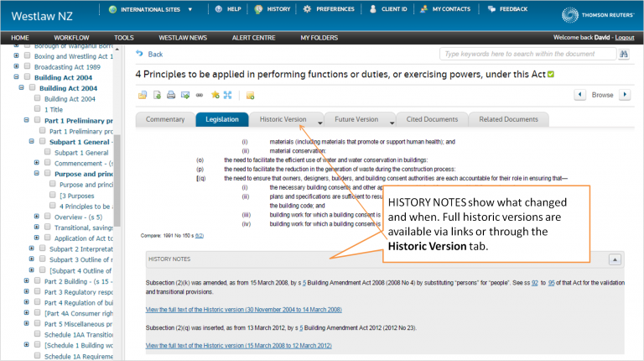Open the Cited Documents tab
This screenshot has height=361, width=644.
432,119
